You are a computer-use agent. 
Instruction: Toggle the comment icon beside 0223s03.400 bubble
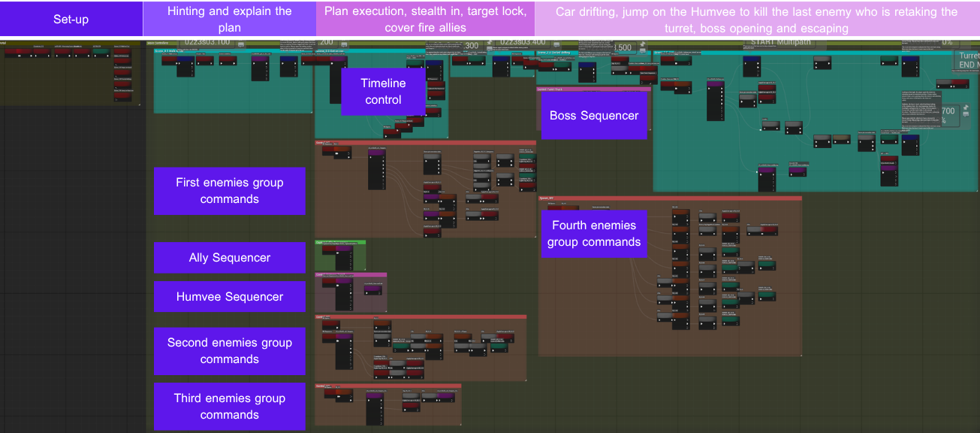(x=556, y=44)
